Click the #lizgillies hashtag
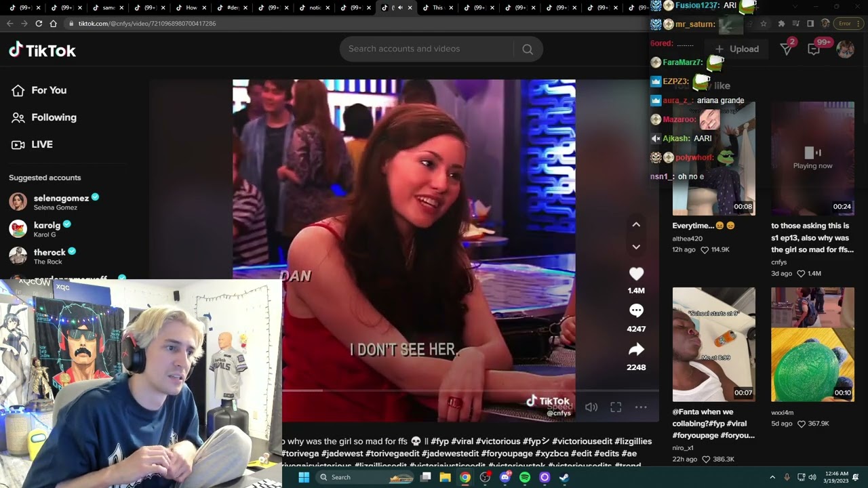This screenshot has height=488, width=868. click(633, 441)
